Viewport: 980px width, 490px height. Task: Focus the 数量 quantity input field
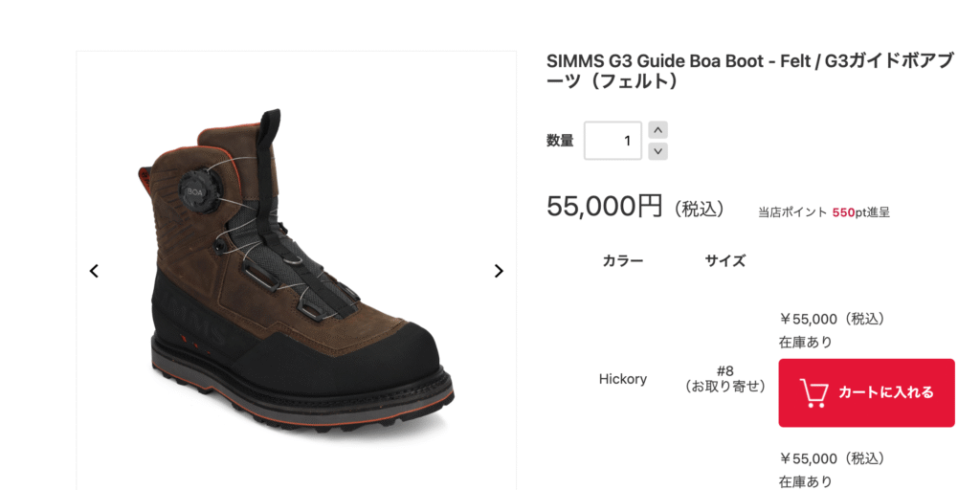[612, 141]
